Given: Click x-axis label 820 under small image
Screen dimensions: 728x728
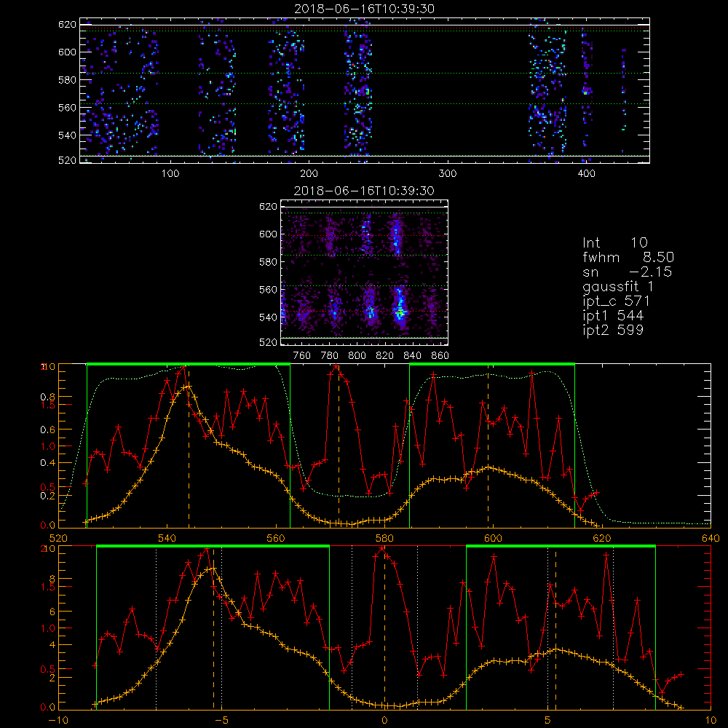Looking at the screenshot, I should (x=385, y=356).
